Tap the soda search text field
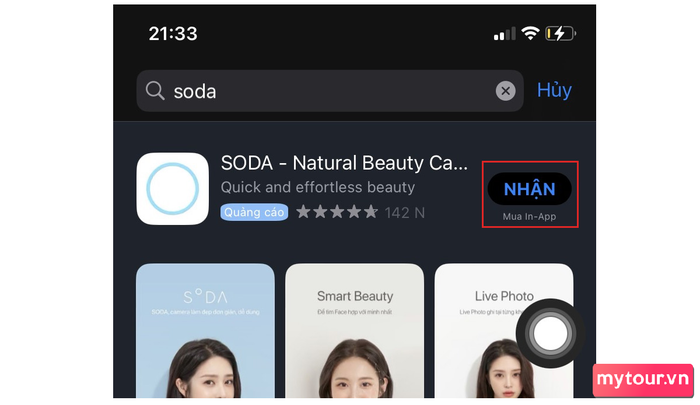700x405 pixels. (x=330, y=91)
